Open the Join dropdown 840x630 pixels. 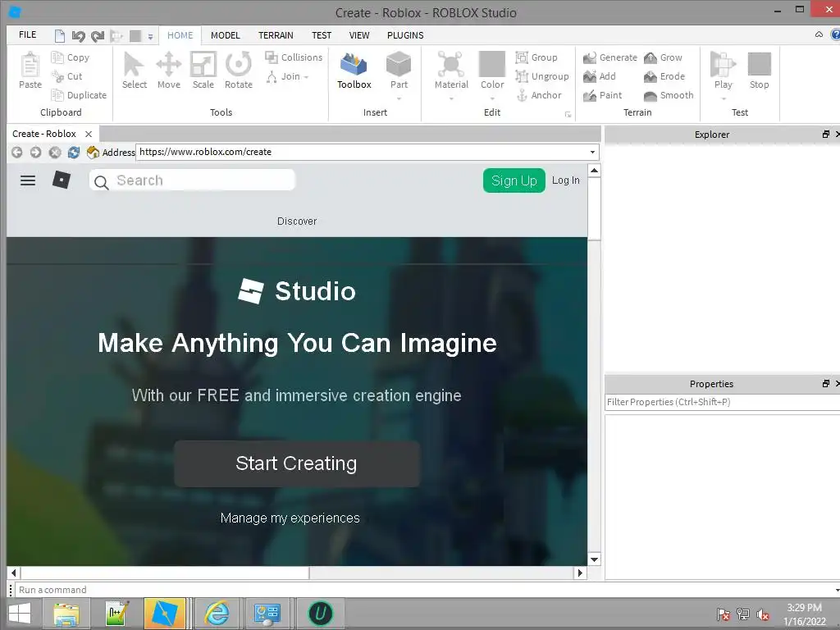tap(288, 76)
